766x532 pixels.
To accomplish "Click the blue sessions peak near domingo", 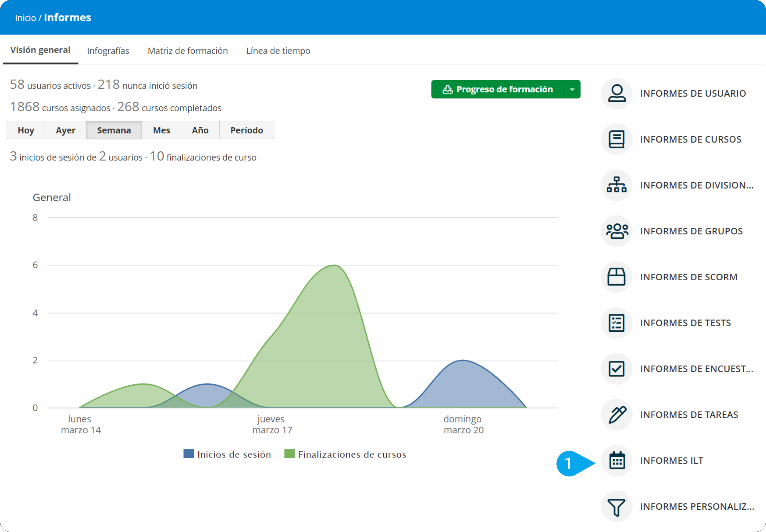I will (463, 361).
